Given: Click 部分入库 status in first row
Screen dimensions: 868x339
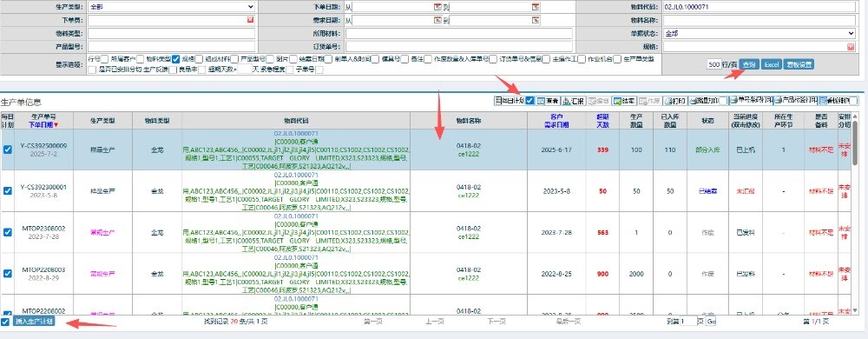Looking at the screenshot, I should [x=708, y=150].
